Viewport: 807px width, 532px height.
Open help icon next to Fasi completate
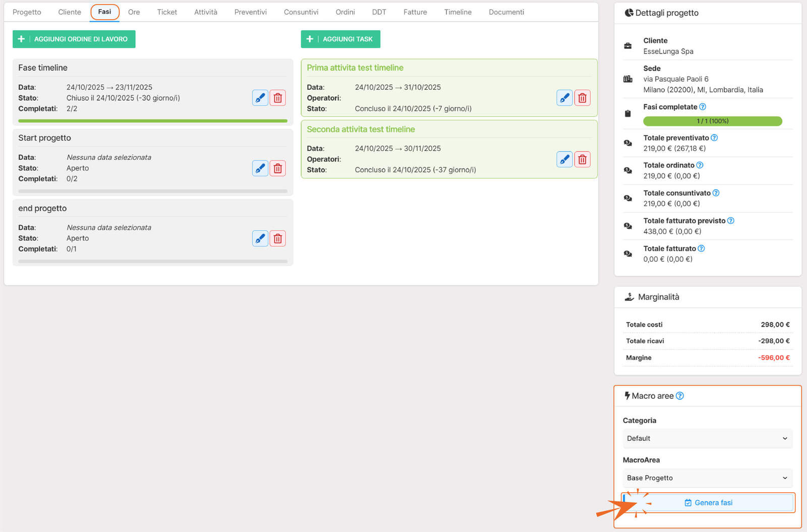click(703, 107)
